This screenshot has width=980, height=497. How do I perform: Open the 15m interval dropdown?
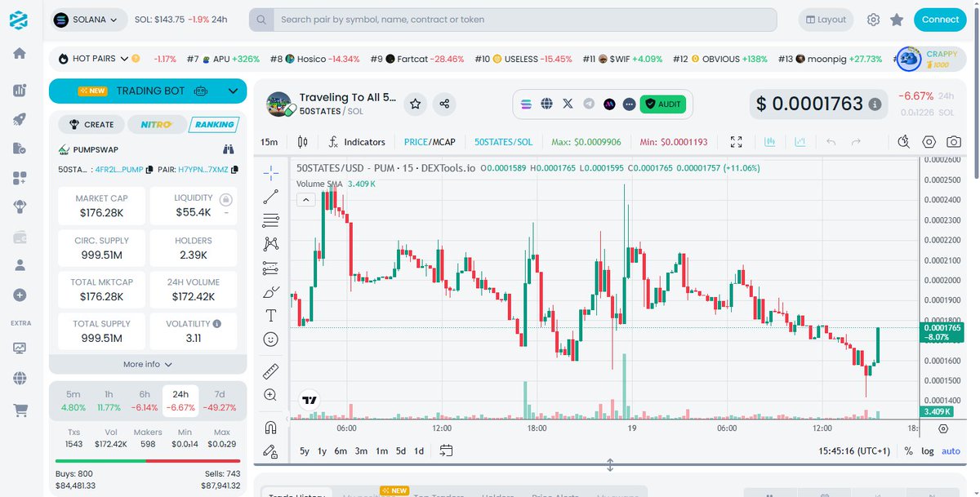tap(269, 142)
